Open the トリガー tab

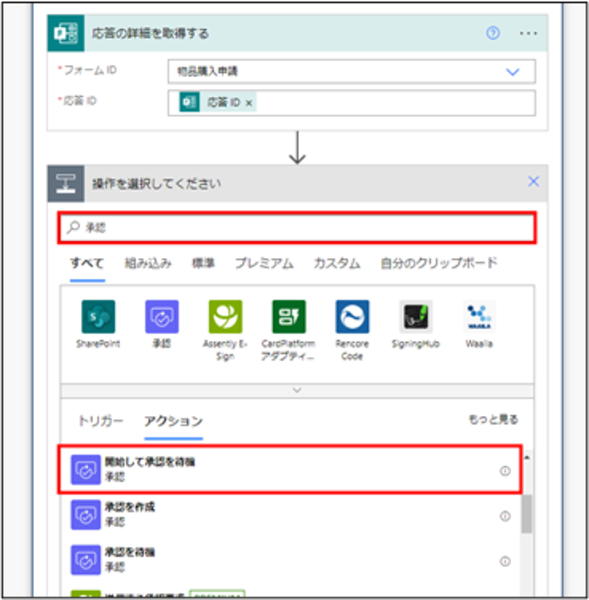101,421
